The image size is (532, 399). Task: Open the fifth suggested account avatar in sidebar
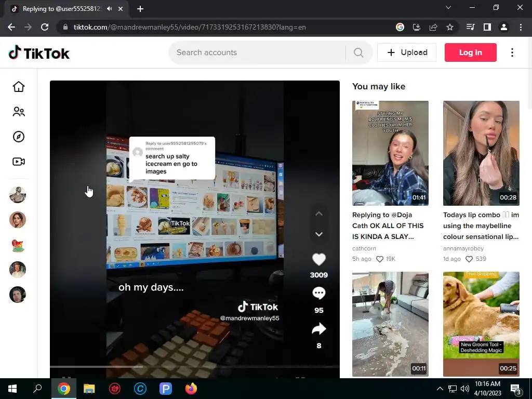click(x=18, y=295)
